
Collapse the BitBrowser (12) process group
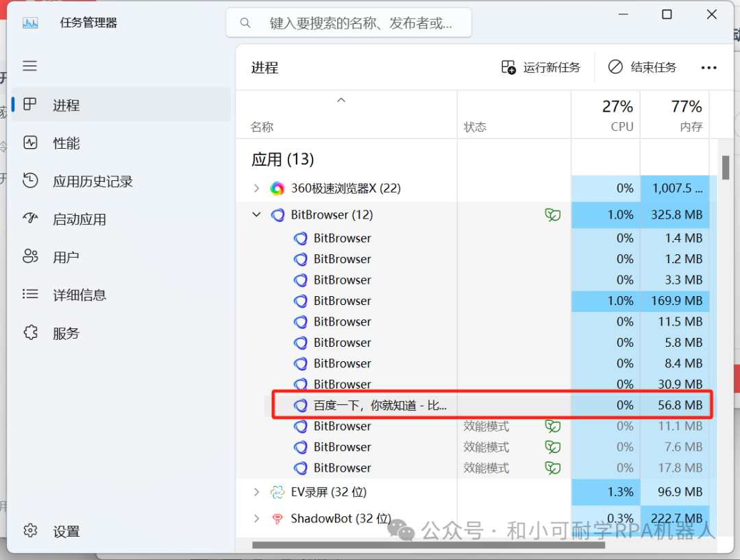256,215
